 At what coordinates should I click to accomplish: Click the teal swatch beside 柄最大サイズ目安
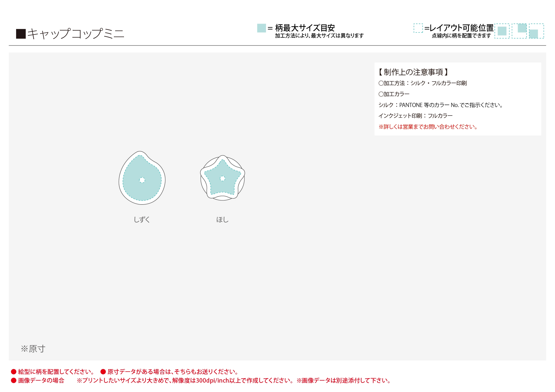click(262, 28)
